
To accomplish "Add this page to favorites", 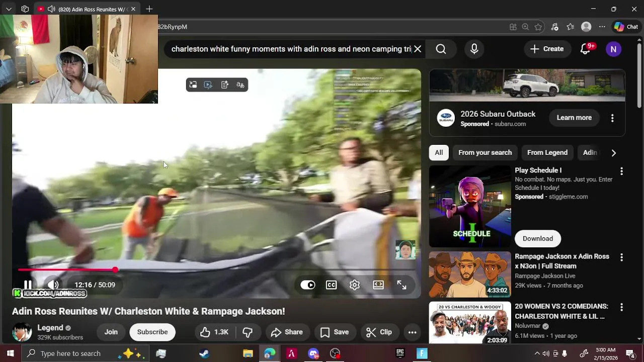I will (538, 27).
